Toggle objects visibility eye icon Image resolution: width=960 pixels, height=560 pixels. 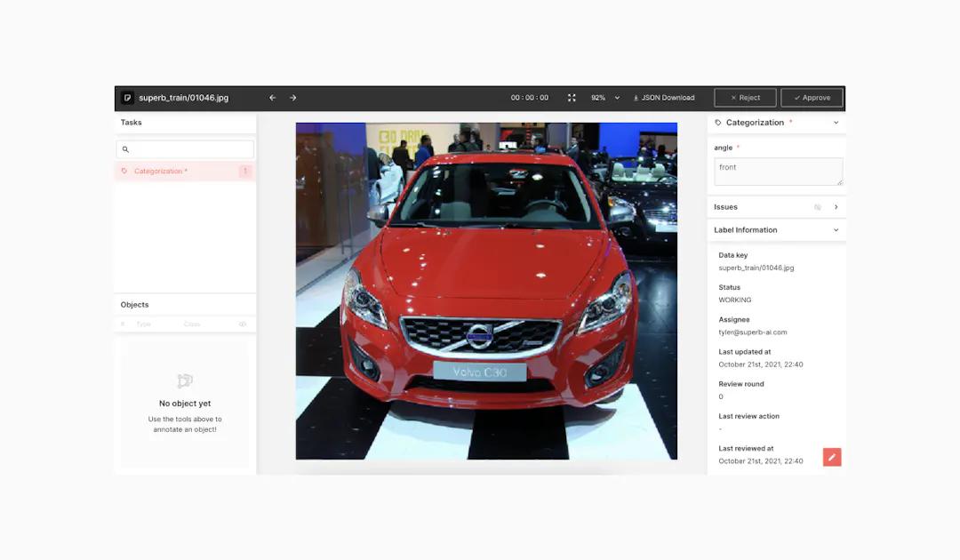[243, 324]
